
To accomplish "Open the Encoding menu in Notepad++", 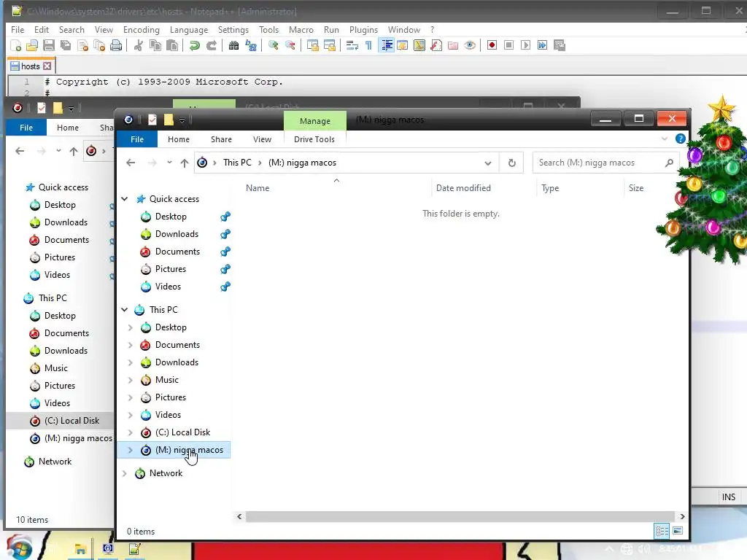I will [141, 29].
